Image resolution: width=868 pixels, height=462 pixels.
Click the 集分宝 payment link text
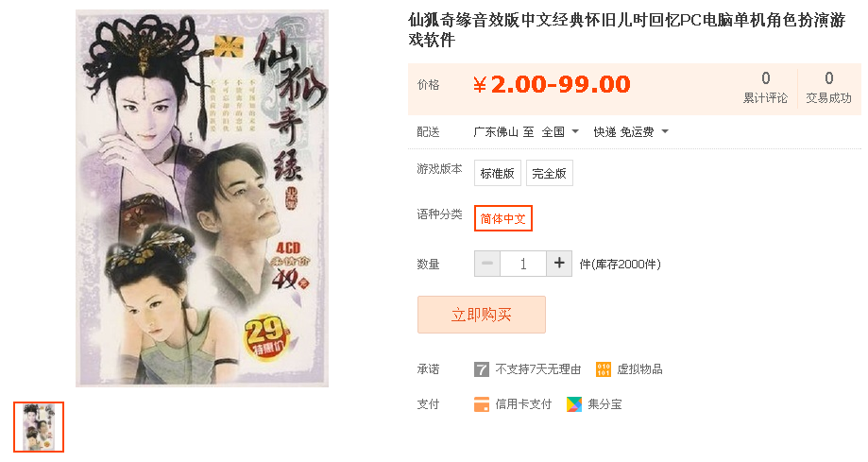604,404
